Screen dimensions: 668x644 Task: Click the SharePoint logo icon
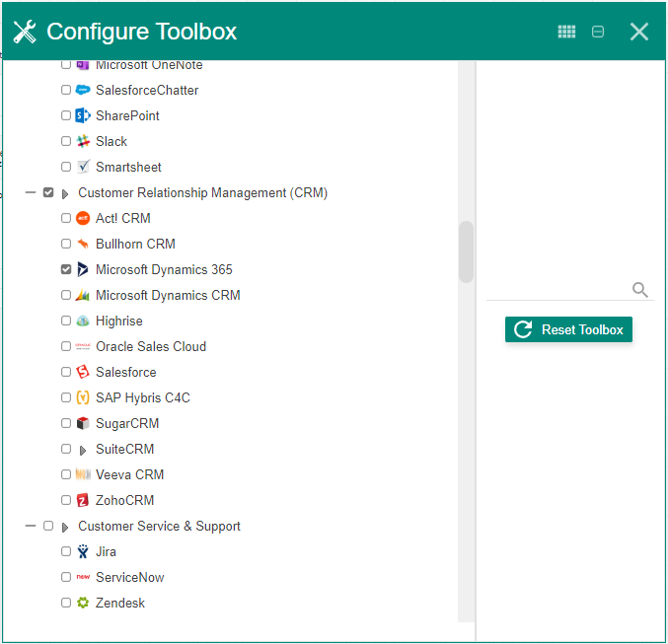pos(83,115)
